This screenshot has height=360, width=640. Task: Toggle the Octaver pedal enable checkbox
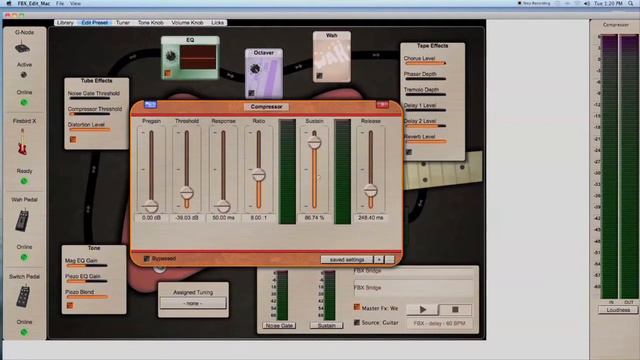pos(251,93)
